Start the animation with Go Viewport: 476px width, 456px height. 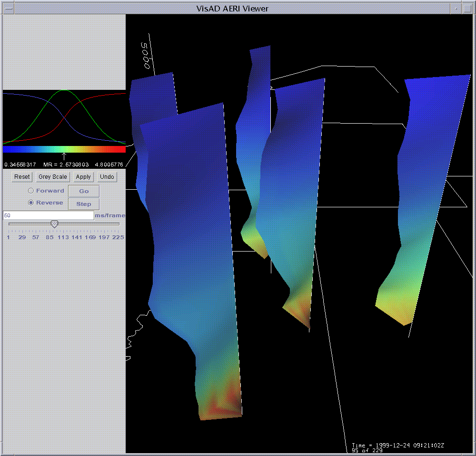(x=84, y=191)
